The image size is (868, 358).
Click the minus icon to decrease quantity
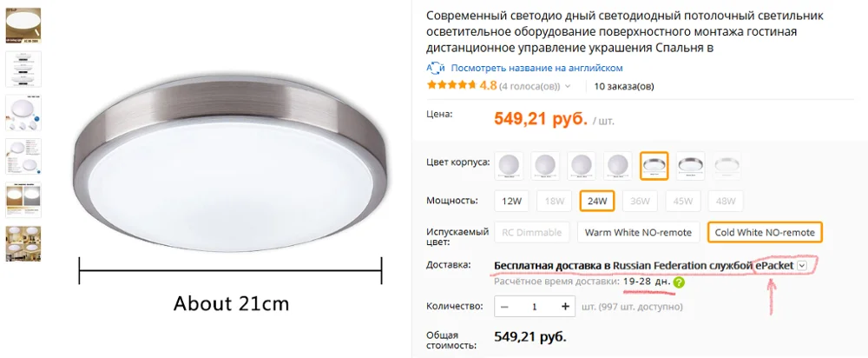pyautogui.click(x=504, y=307)
